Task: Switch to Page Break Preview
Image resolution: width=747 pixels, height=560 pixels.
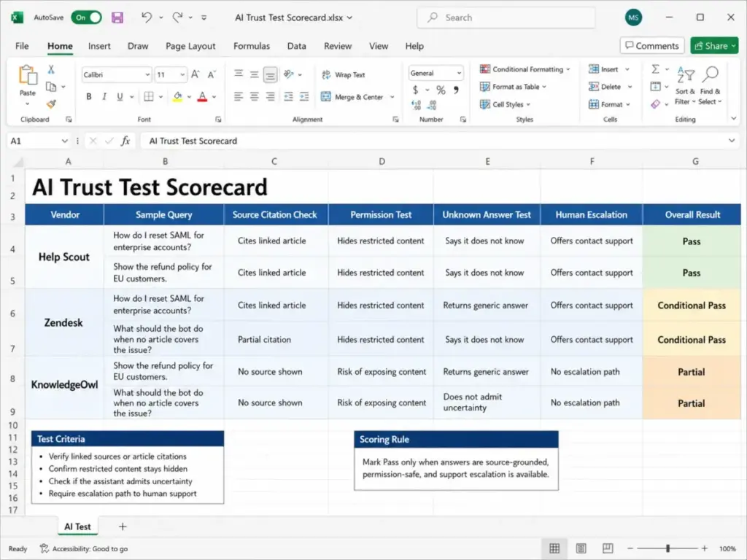Action: (x=608, y=548)
